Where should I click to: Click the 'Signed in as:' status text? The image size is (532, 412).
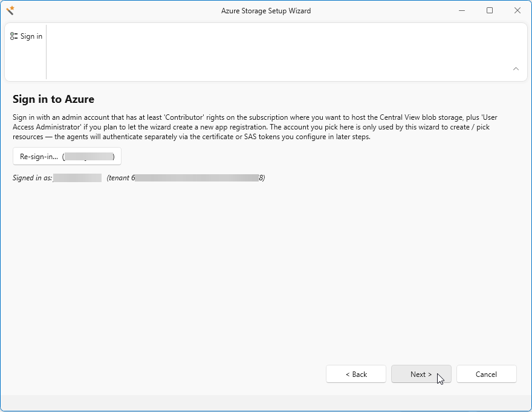32,178
